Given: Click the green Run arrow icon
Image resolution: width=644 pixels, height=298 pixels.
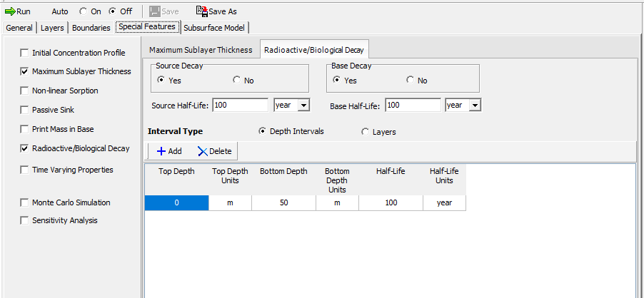Looking at the screenshot, I should 10,11.
